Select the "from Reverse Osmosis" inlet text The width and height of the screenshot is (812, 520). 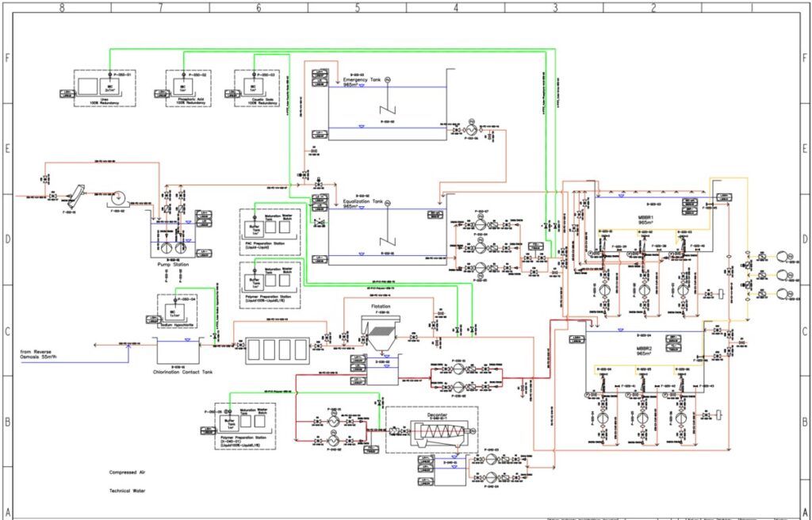(52, 354)
